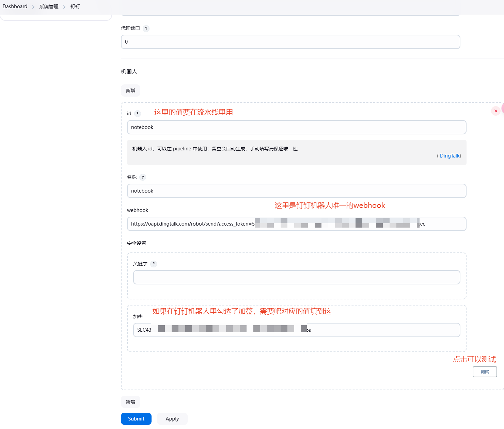The height and width of the screenshot is (429, 504).
Task: Click breadcrumb chevron after 系统管理
Action: [64, 7]
